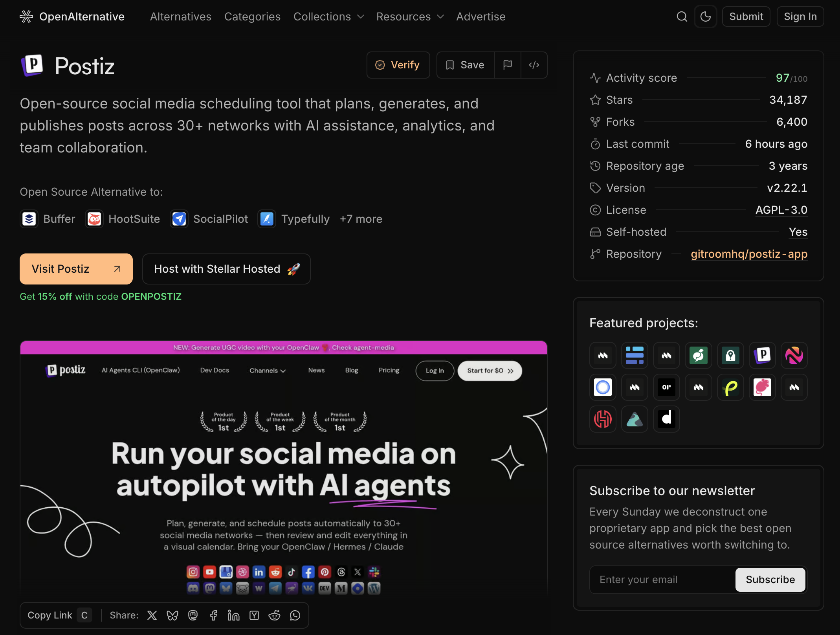Click the OPENPOSTIZ discount code text
840x635 pixels.
coord(151,297)
